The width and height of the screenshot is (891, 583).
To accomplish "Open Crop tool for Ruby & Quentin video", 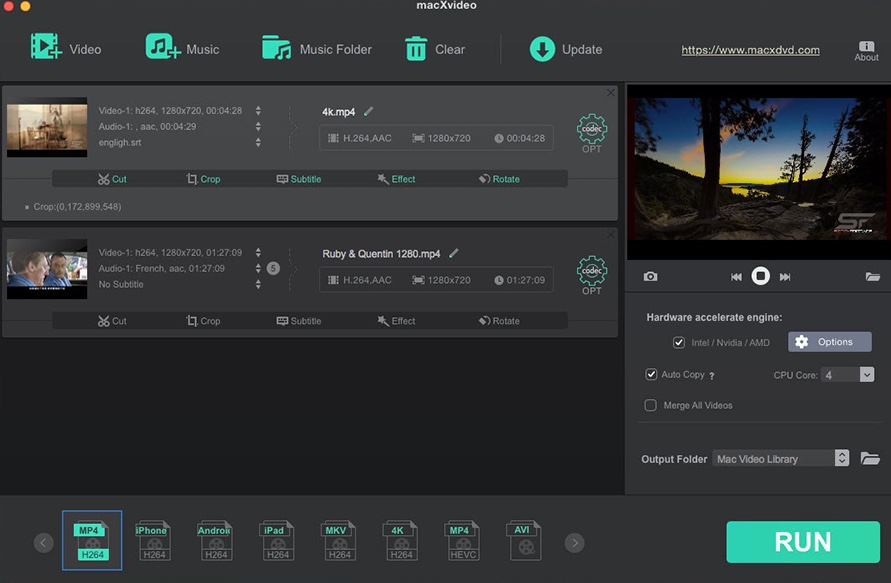I will 203,321.
